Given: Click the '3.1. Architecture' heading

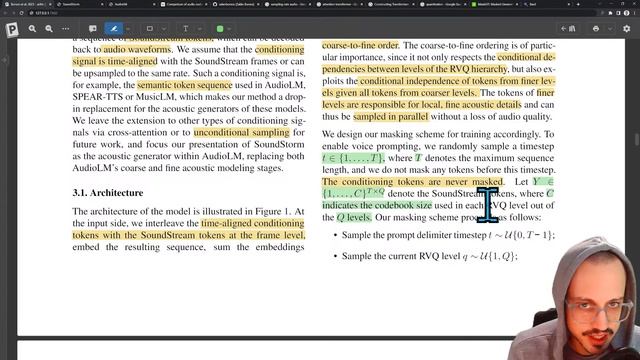Looking at the screenshot, I should pyautogui.click(x=108, y=193).
